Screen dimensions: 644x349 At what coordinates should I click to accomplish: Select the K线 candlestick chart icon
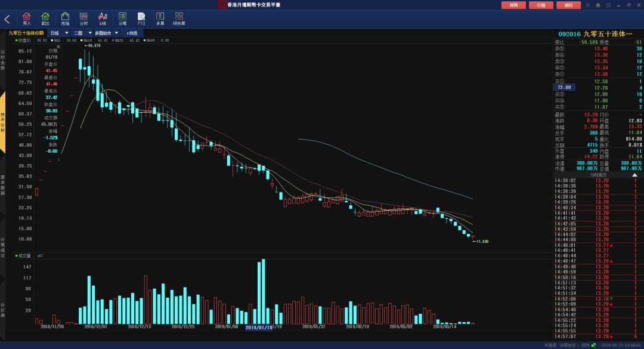point(103,19)
